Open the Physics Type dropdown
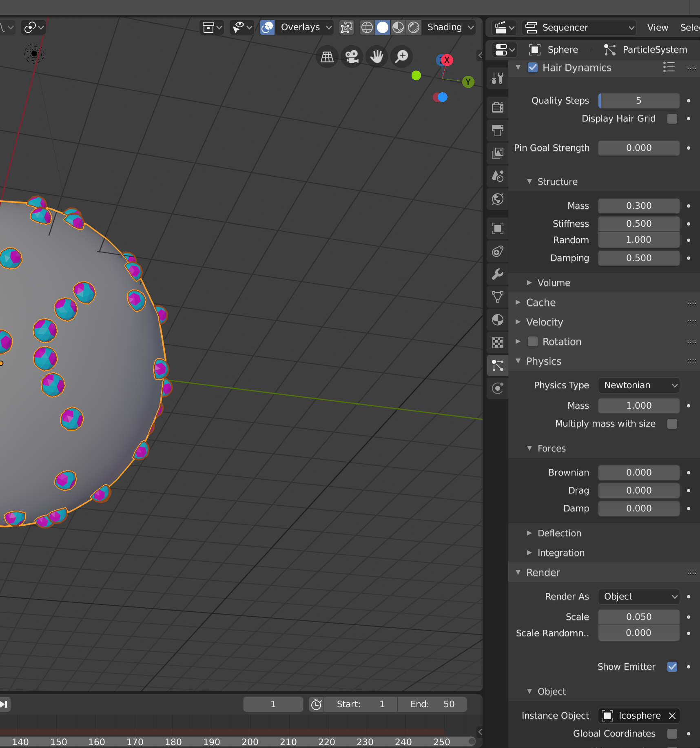The height and width of the screenshot is (748, 700). [x=639, y=385]
